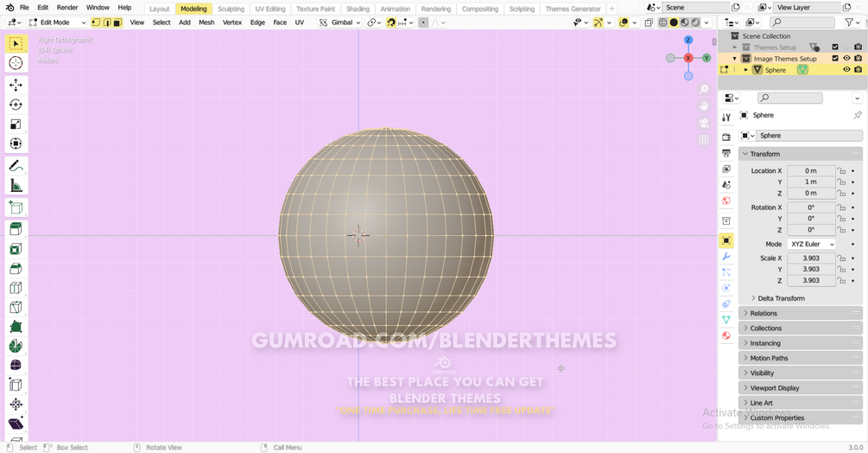The height and width of the screenshot is (453, 868).
Task: Enable vertex select mode
Action: [97, 22]
